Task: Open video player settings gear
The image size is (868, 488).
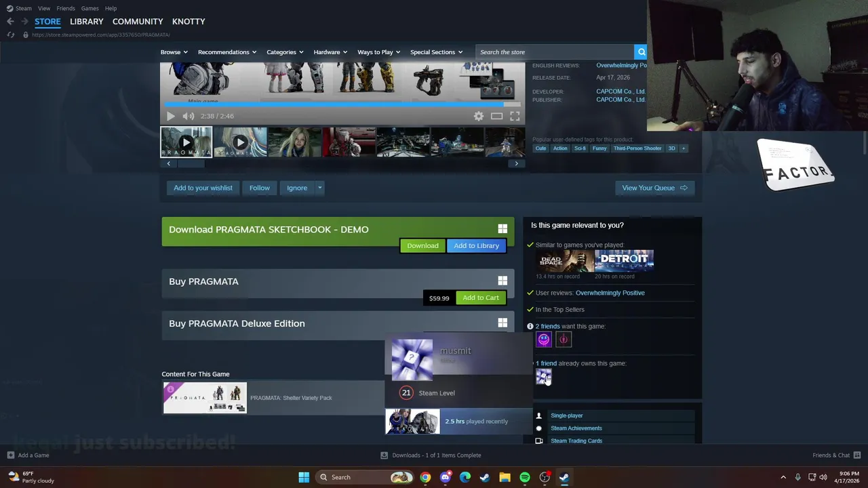Action: (x=479, y=116)
